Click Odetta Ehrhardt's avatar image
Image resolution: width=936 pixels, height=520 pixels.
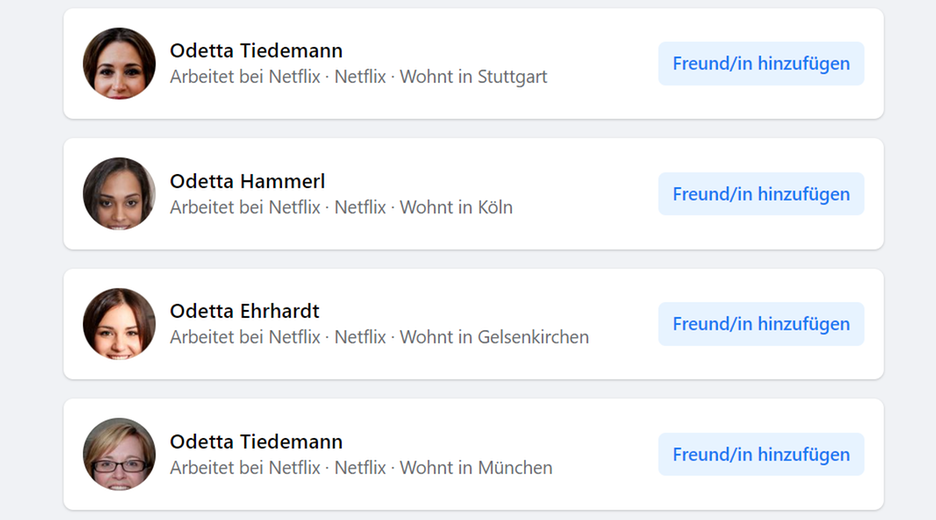119,324
